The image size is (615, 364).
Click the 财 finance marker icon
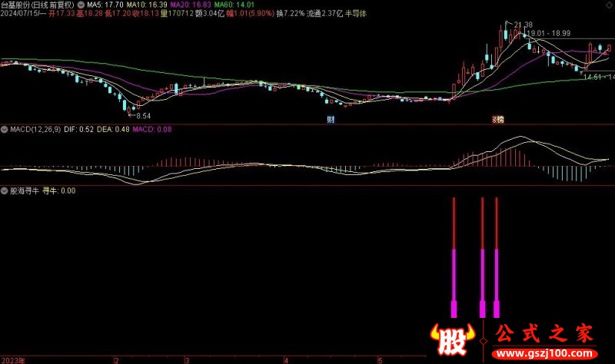[331, 119]
